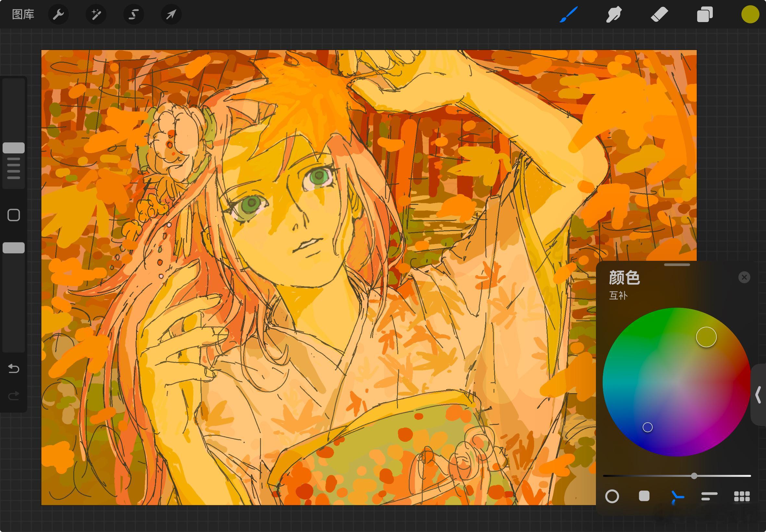Open the Adjustments magic wand menu
Image resolution: width=766 pixels, height=532 pixels.
pyautogui.click(x=96, y=14)
